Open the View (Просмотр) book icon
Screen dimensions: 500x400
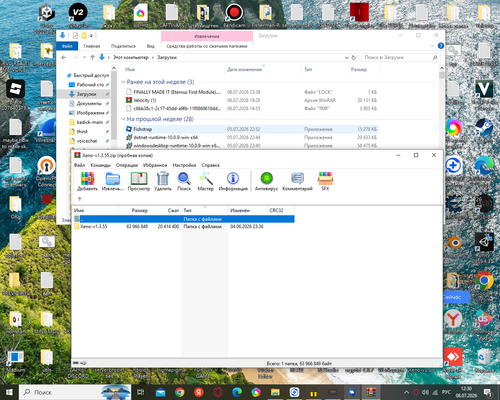139,179
